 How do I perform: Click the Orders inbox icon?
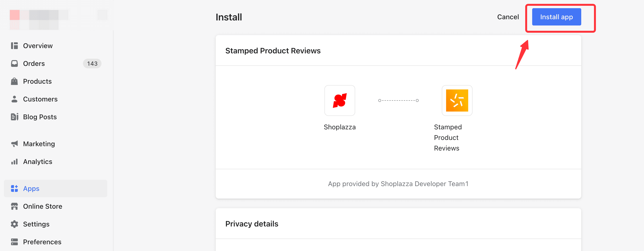[x=14, y=63]
